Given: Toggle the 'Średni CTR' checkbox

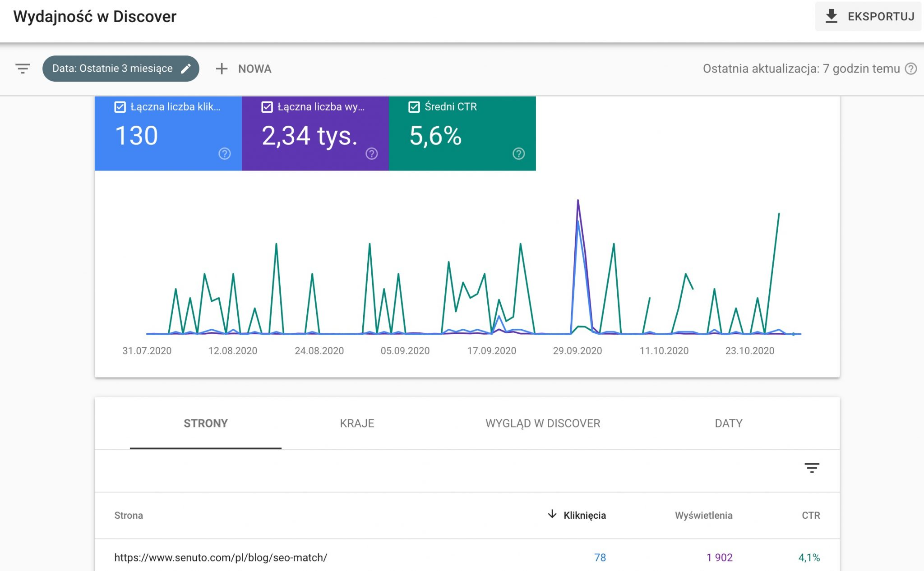Looking at the screenshot, I should pyautogui.click(x=414, y=107).
